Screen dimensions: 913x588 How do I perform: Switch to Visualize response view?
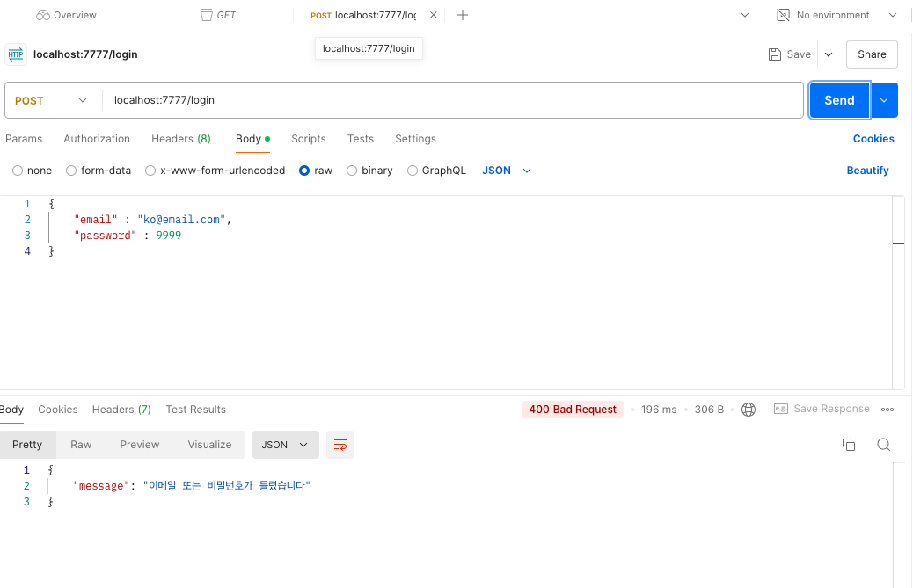(209, 445)
